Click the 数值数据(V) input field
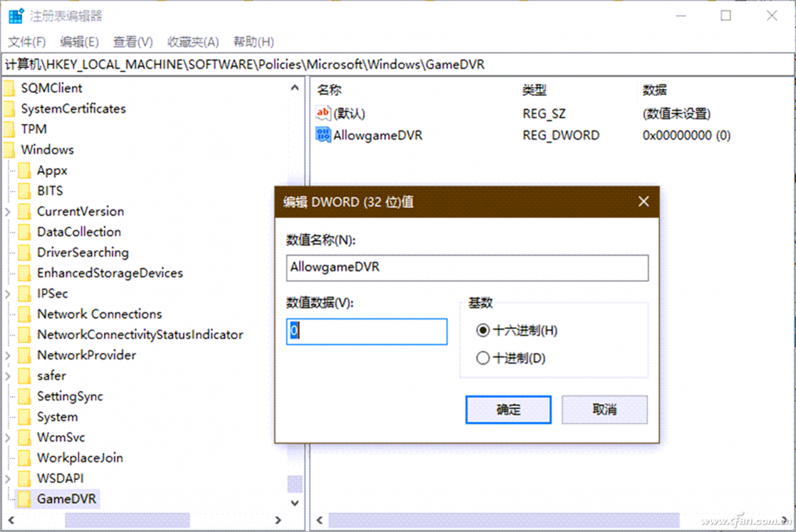796x532 pixels. click(x=367, y=332)
